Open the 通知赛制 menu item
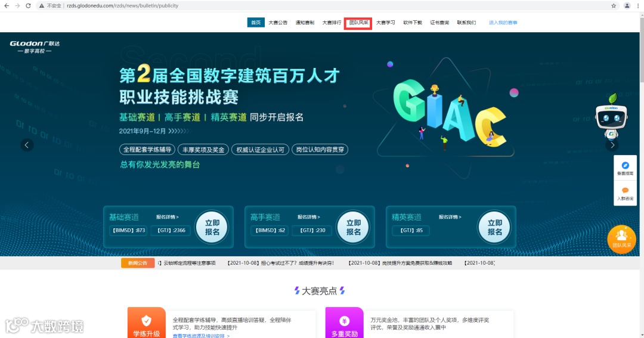644x338 pixels. [305, 23]
